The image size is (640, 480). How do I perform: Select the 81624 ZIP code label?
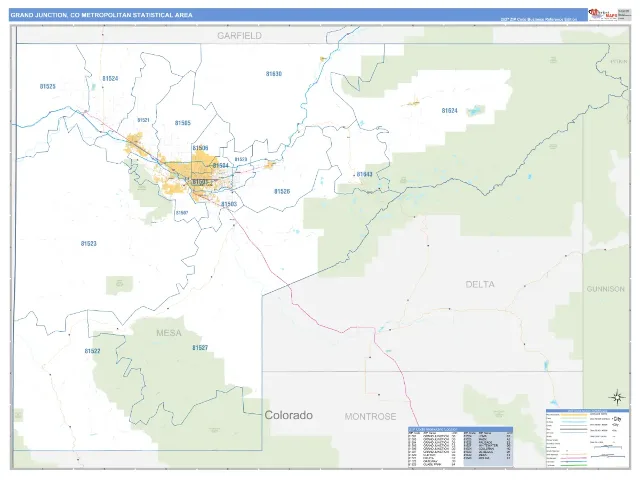click(449, 111)
